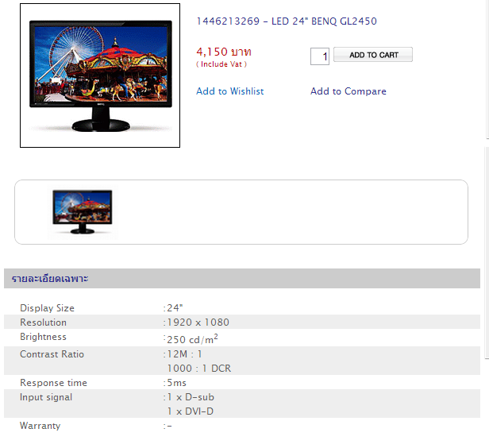Click the 'Input signal' label
The width and height of the screenshot is (489, 448).
[x=46, y=397]
